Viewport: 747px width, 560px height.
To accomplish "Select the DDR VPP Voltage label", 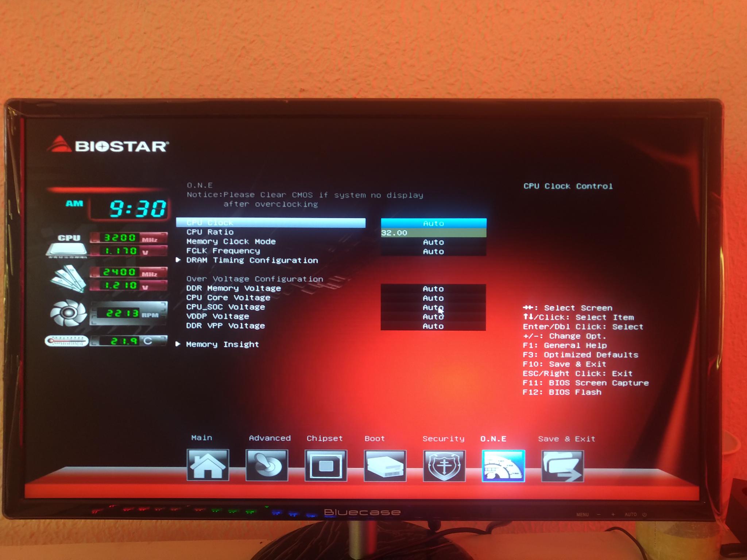I will click(225, 326).
